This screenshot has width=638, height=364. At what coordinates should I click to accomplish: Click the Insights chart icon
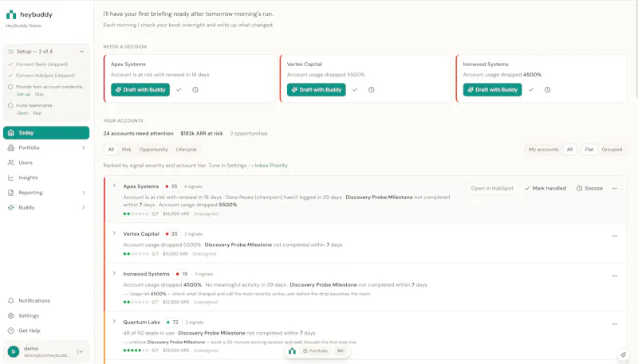(x=11, y=178)
